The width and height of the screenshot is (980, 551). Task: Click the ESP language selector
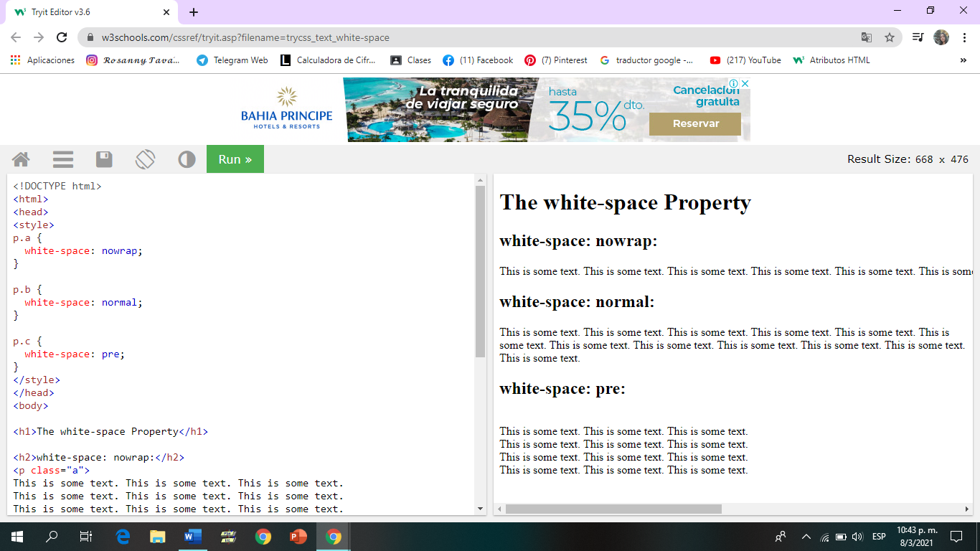(878, 536)
